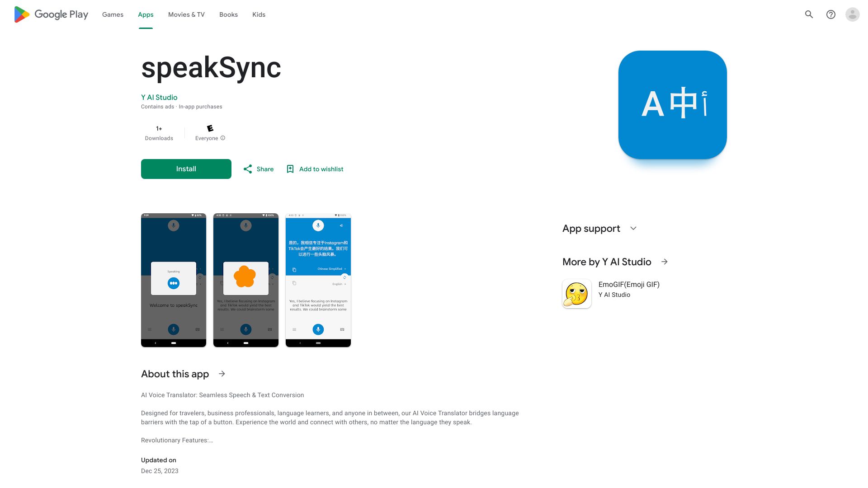868x488 pixels.
Task: Click the user account icon
Action: (x=853, y=14)
